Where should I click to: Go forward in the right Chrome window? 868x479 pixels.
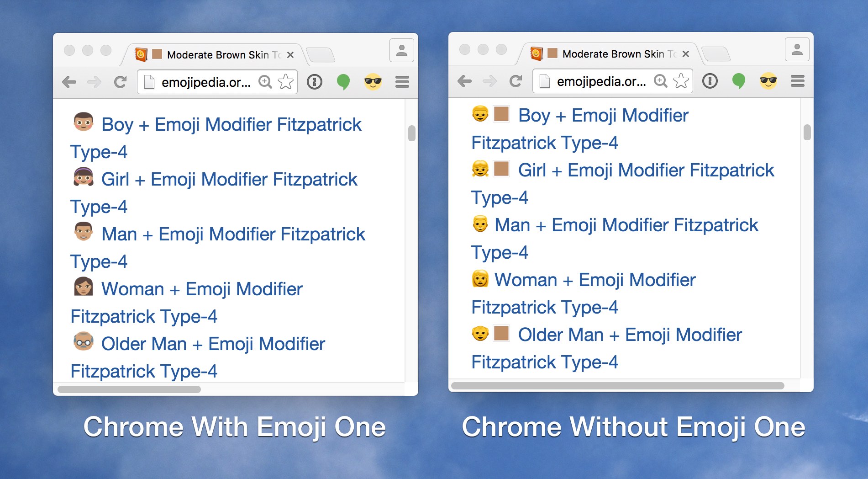tap(490, 81)
